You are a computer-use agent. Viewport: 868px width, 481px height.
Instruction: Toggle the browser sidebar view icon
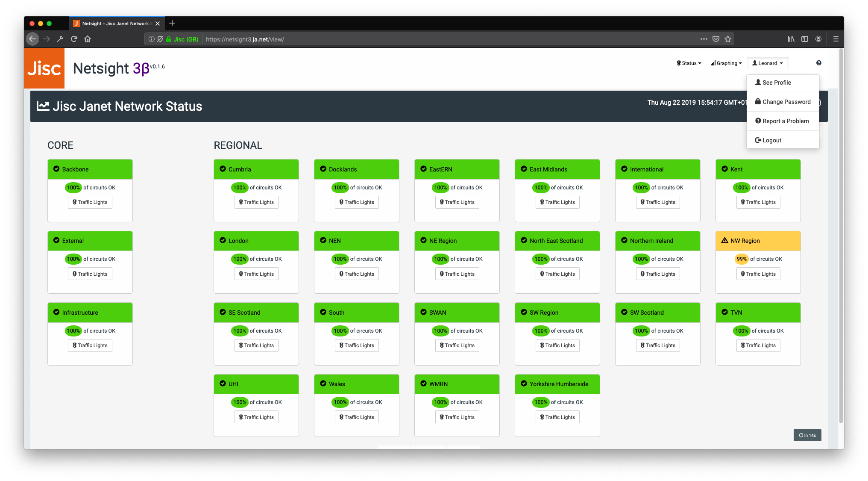coord(805,39)
